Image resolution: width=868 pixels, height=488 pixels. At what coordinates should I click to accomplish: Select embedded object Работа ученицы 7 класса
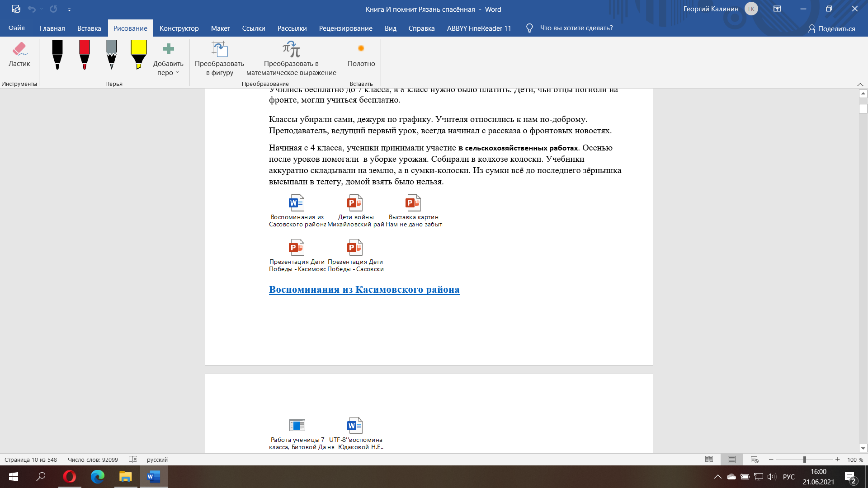click(x=297, y=434)
